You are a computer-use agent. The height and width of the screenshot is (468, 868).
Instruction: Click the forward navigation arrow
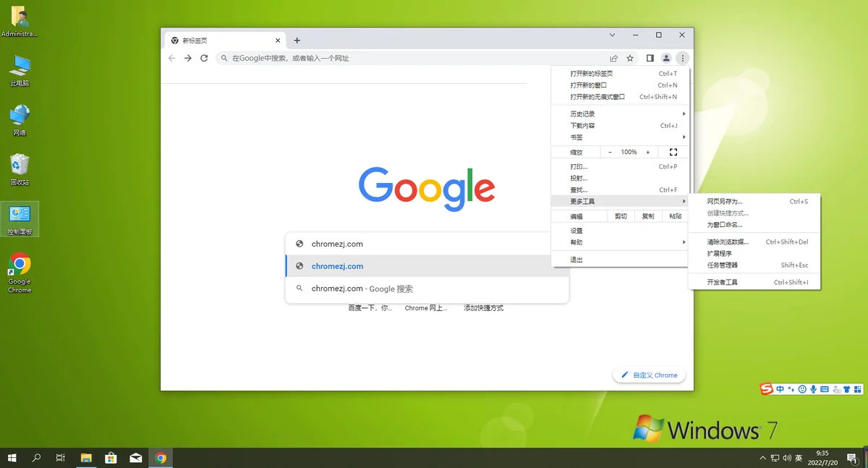click(x=187, y=58)
